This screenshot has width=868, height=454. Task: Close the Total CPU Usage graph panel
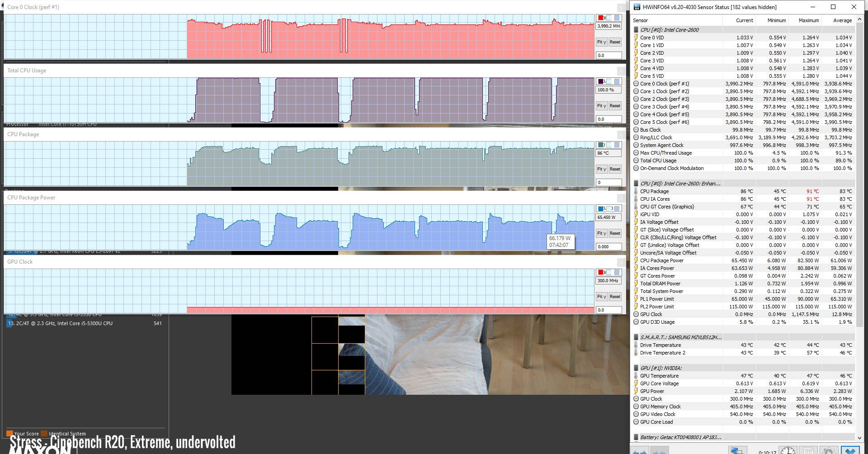621,71
